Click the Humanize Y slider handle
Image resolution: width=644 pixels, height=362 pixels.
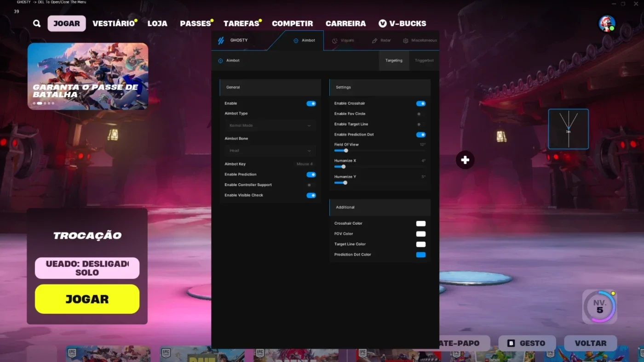coord(345,183)
